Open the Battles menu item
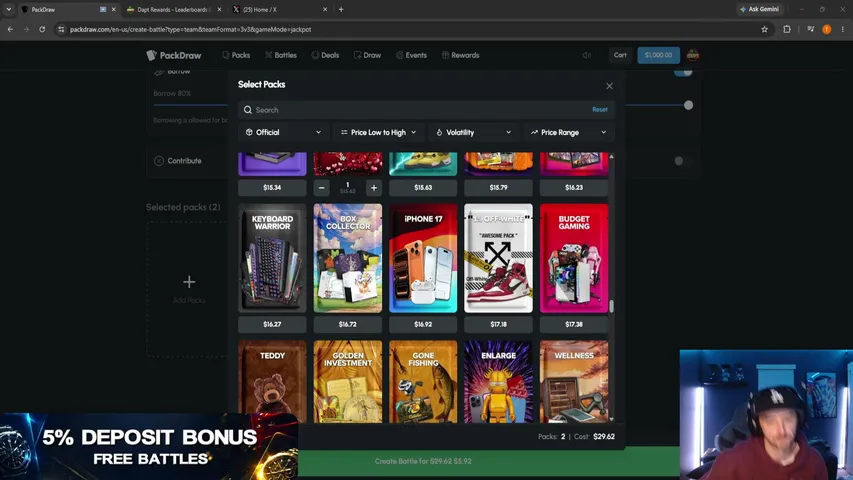Image resolution: width=853 pixels, height=480 pixels. point(281,55)
